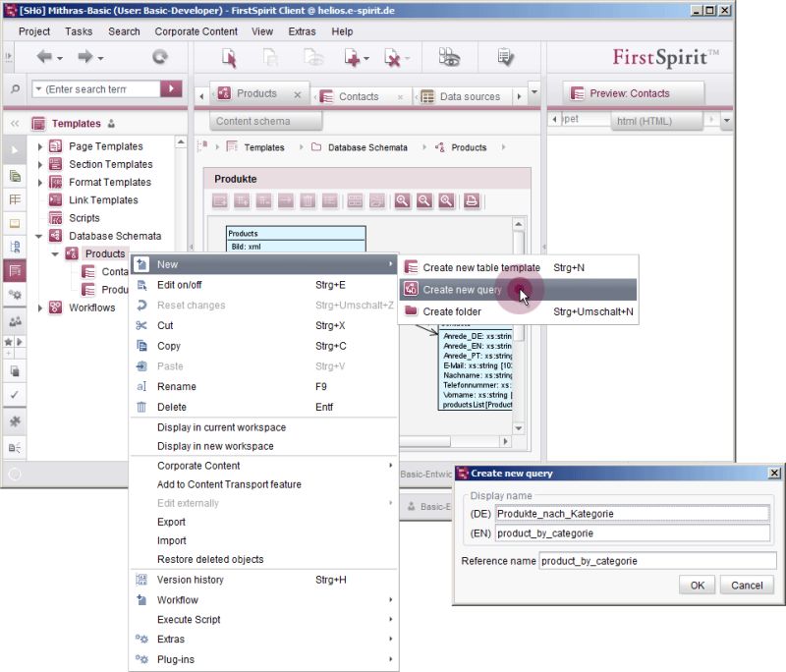Viewport: 786px width, 672px height.
Task: Open the Templates store sidebar icon
Action: (15, 271)
